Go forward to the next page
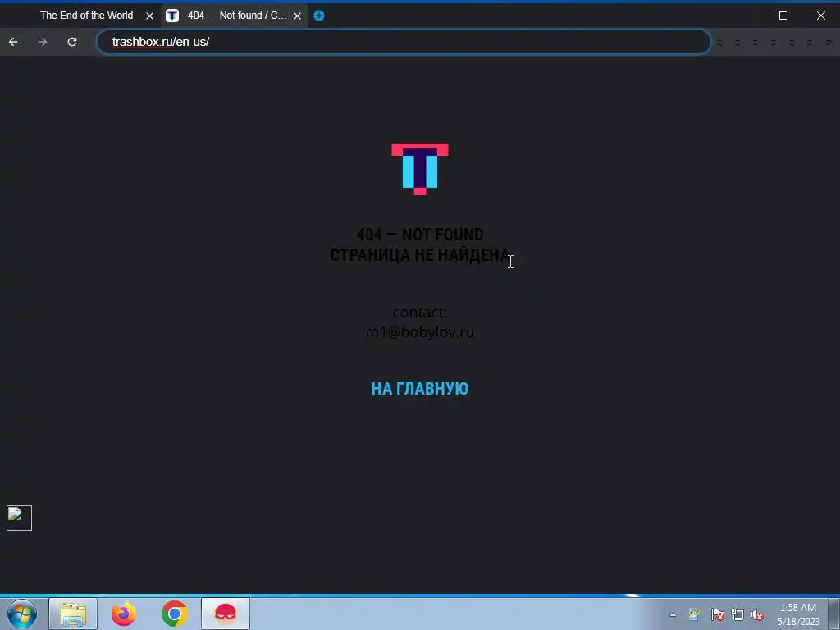 pos(43,42)
